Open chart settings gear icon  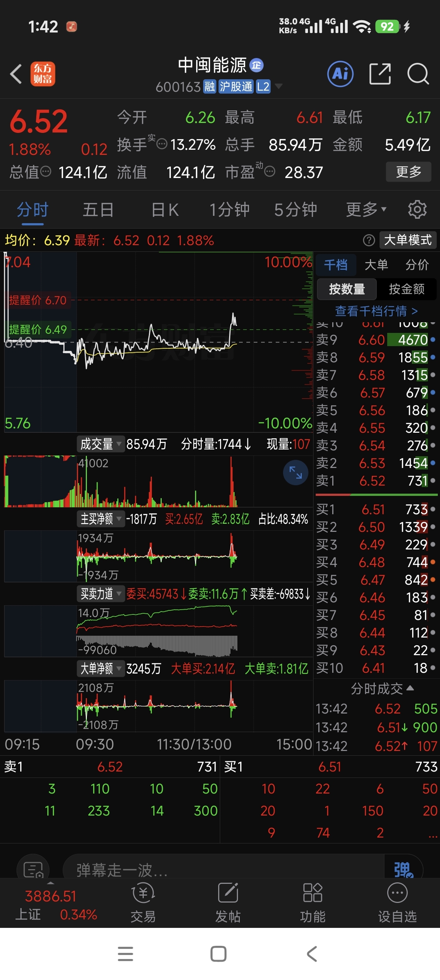point(417,209)
